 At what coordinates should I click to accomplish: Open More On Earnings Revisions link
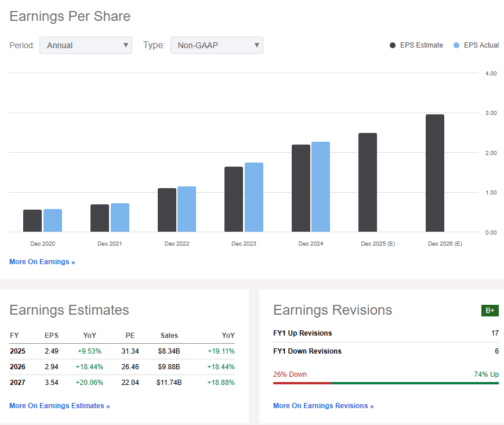pos(323,405)
